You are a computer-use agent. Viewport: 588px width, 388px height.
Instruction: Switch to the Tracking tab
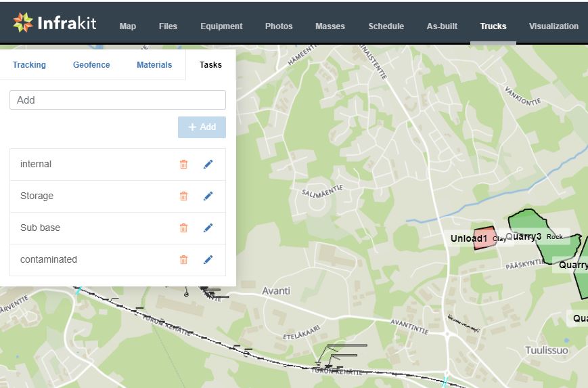pos(29,64)
